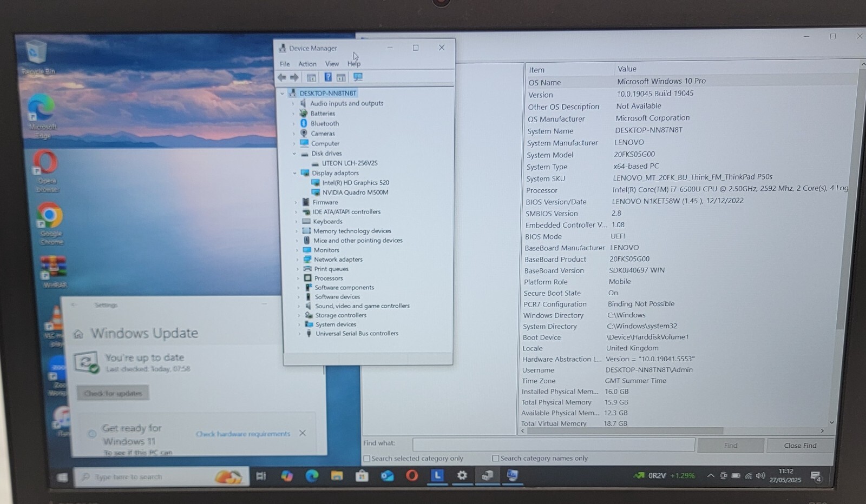Select the Secure Boot State row
Screen dimensions: 866x504
(679, 293)
